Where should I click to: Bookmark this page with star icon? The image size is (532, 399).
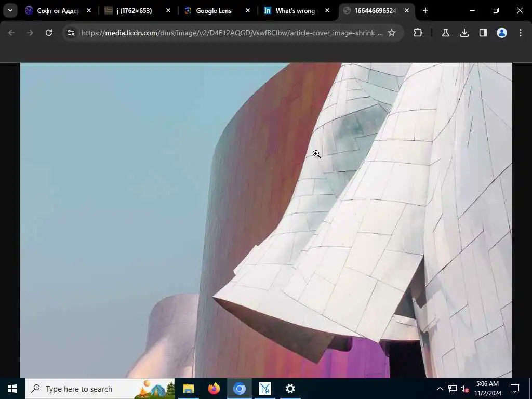(x=392, y=33)
